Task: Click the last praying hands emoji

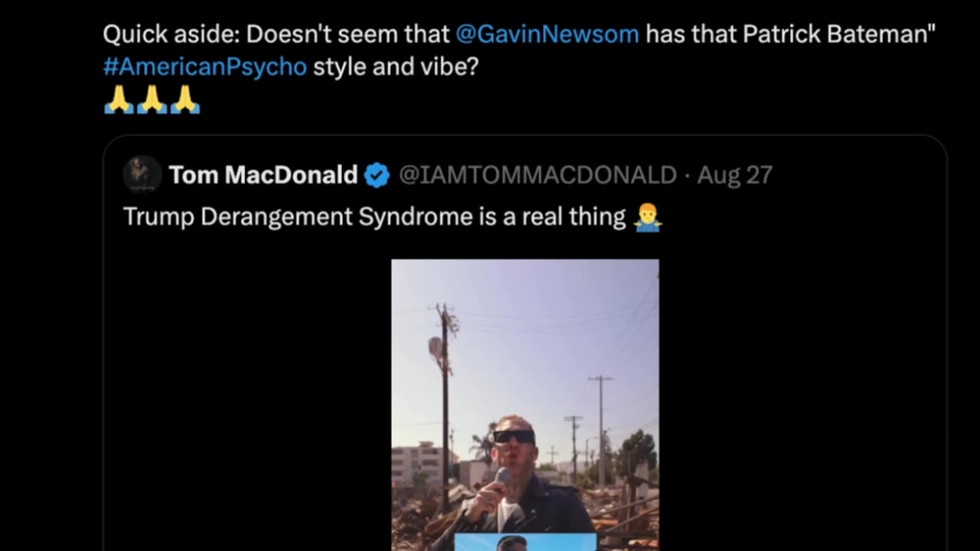Action: pyautogui.click(x=185, y=99)
